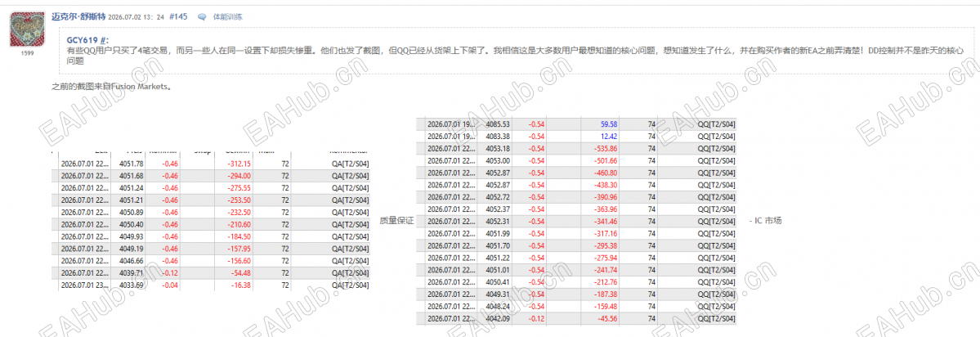Select loss value -295.38
This screenshot has width=980, height=337.
(604, 245)
